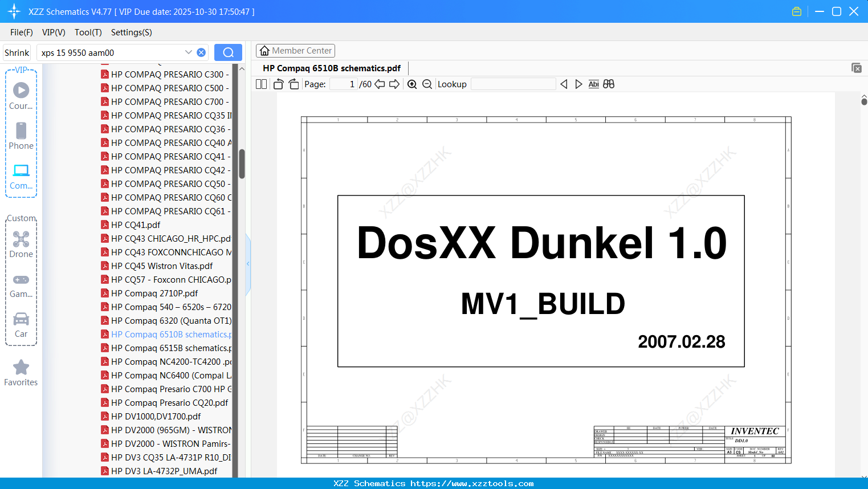Open Favorites in sidebar
This screenshot has width=868, height=489.
(x=21, y=373)
